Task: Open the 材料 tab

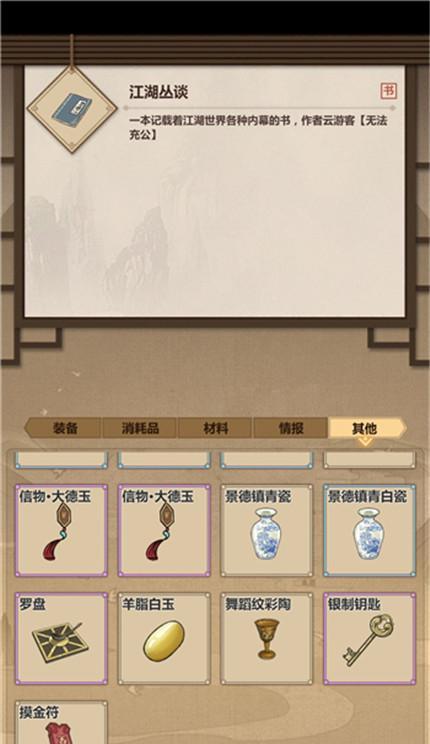Action: (215, 428)
